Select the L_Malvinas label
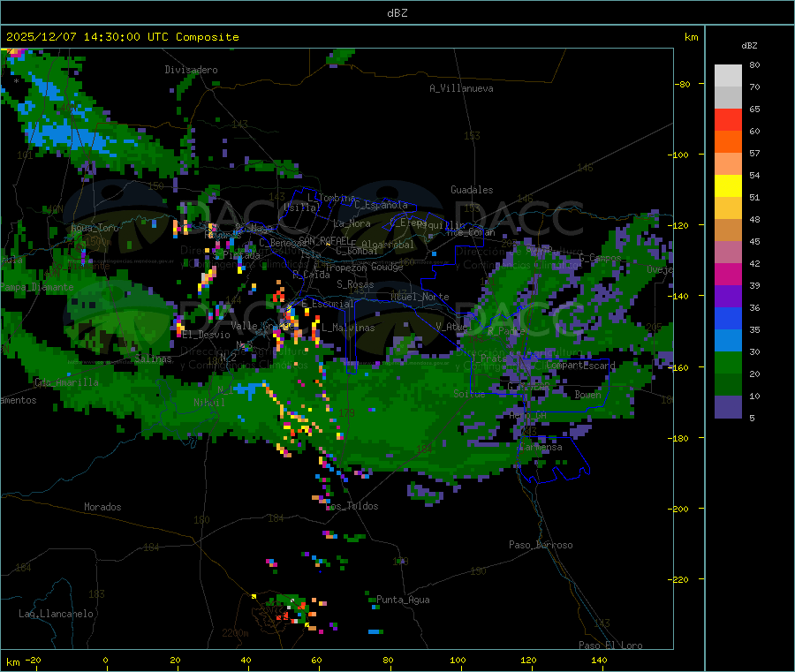Image resolution: width=795 pixels, height=672 pixels. pos(348,328)
